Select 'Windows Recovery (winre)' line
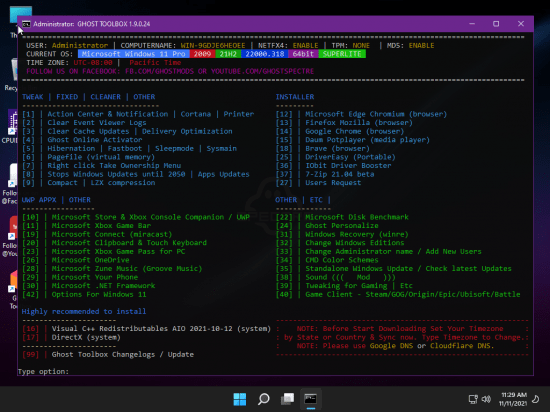This screenshot has height=412, width=550. point(342,234)
